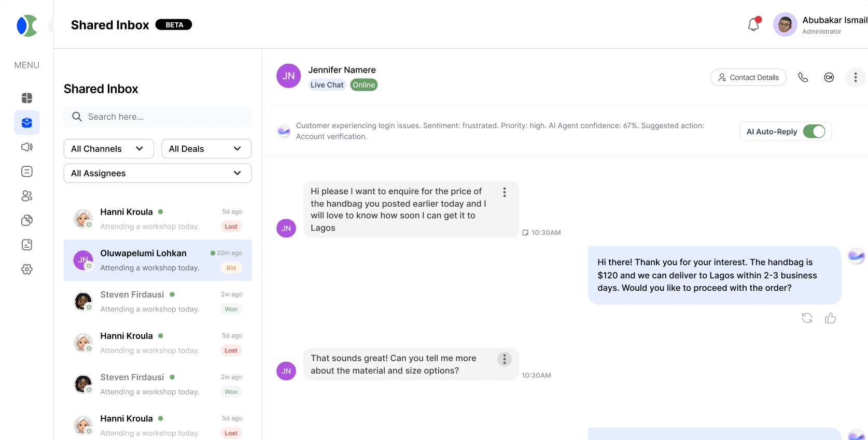Open the contacts people icon in sidebar
This screenshot has height=440, width=868.
tap(27, 196)
